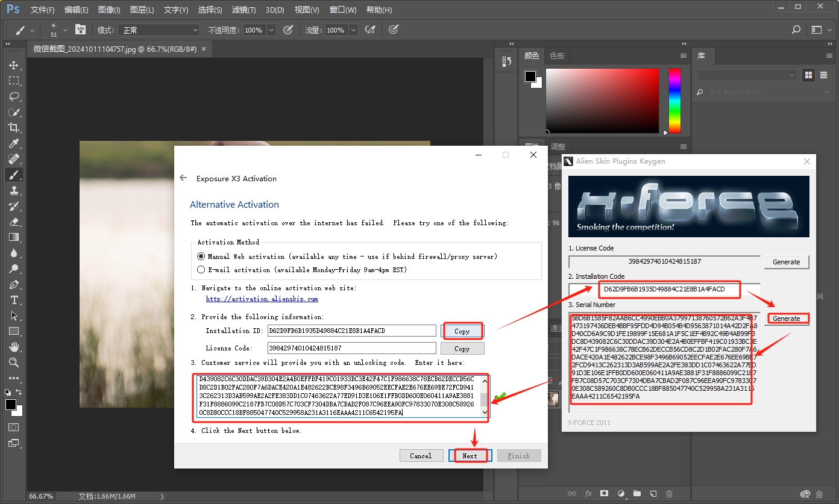Select the Lasso tool
Viewport: 839px width, 504px height.
(x=14, y=96)
